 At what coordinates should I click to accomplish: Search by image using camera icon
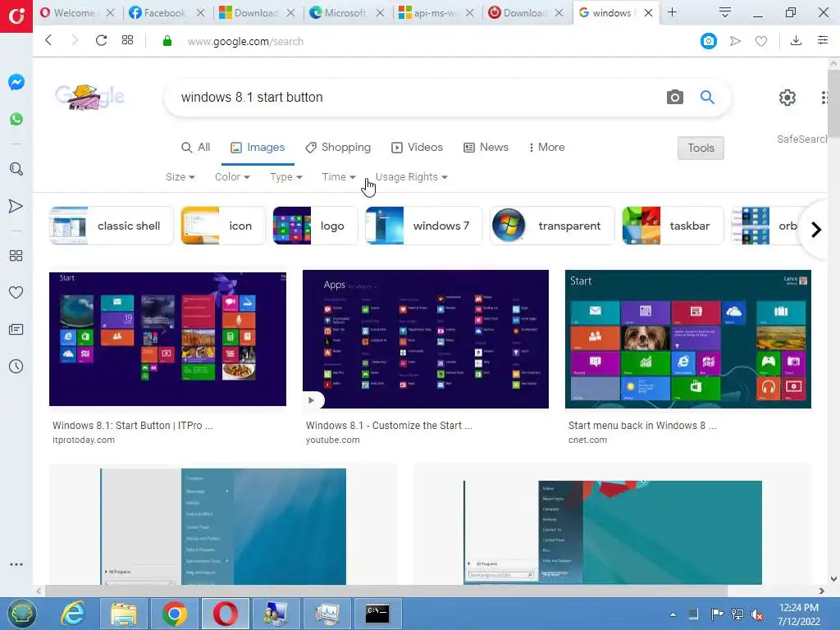tap(674, 97)
